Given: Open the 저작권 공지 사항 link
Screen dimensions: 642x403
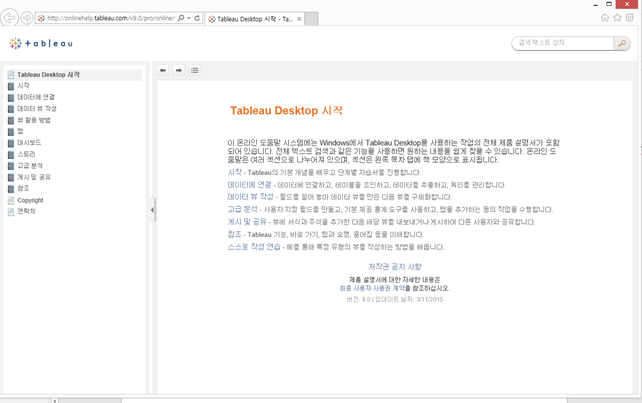Looking at the screenshot, I should [395, 267].
